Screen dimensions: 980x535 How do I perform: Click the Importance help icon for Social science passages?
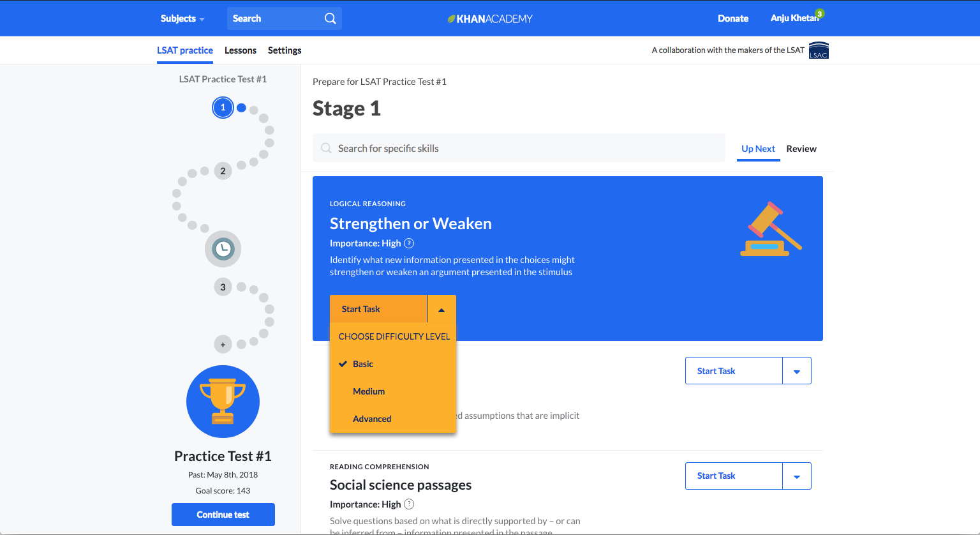(x=410, y=504)
